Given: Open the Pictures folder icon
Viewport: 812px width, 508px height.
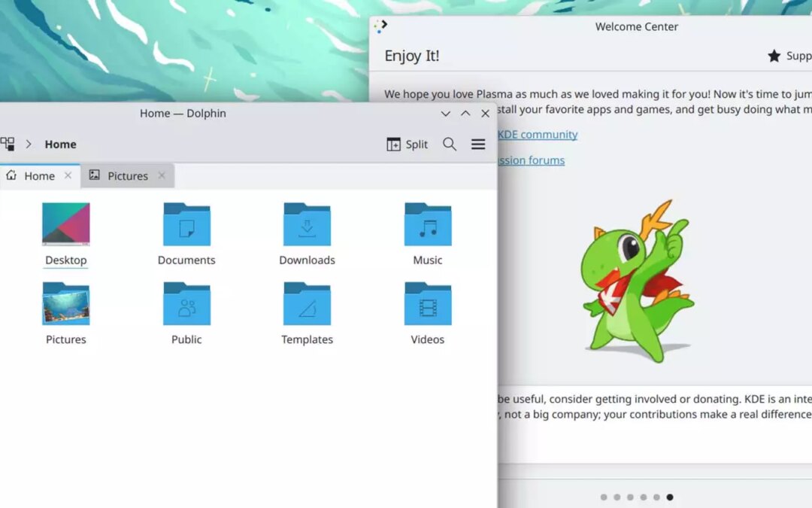Looking at the screenshot, I should click(x=66, y=304).
